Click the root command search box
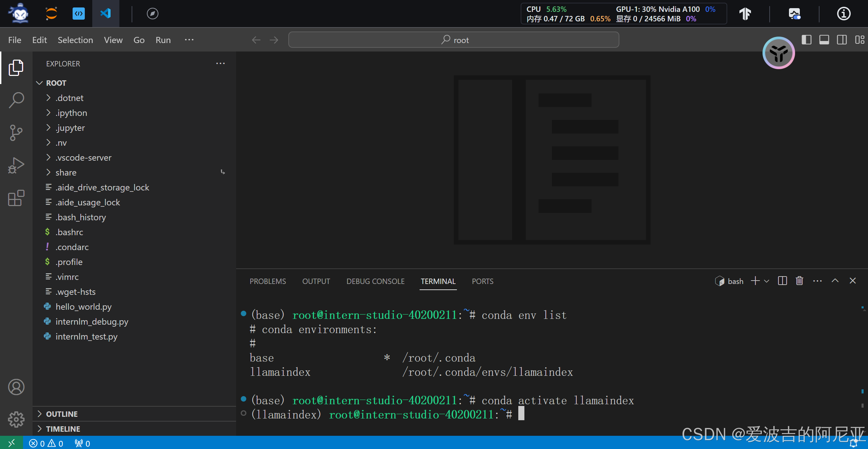Viewport: 868px width, 449px height. (454, 40)
